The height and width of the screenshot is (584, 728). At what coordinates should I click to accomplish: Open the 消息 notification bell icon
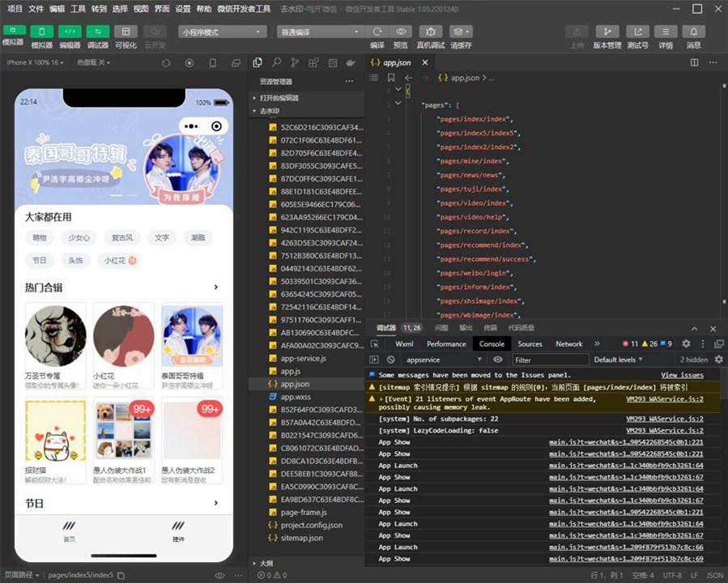[x=693, y=31]
